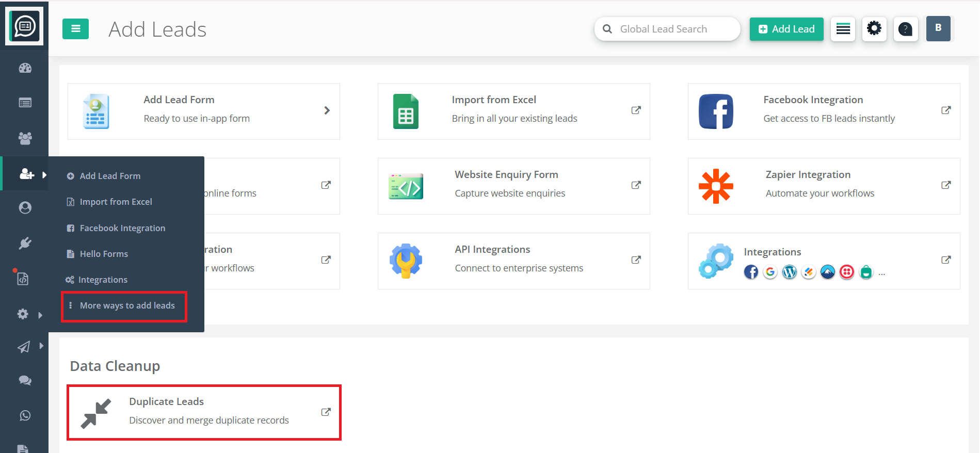Screen dimensions: 980x453
Task: Open the code file sidebar icon
Action: [x=23, y=279]
